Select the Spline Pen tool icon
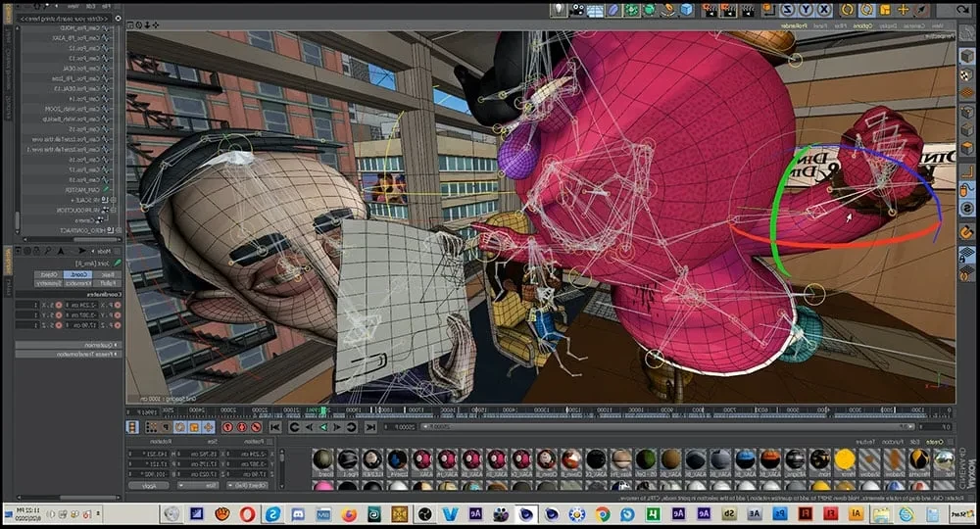Image resolution: width=980 pixels, height=529 pixels. 668,10
